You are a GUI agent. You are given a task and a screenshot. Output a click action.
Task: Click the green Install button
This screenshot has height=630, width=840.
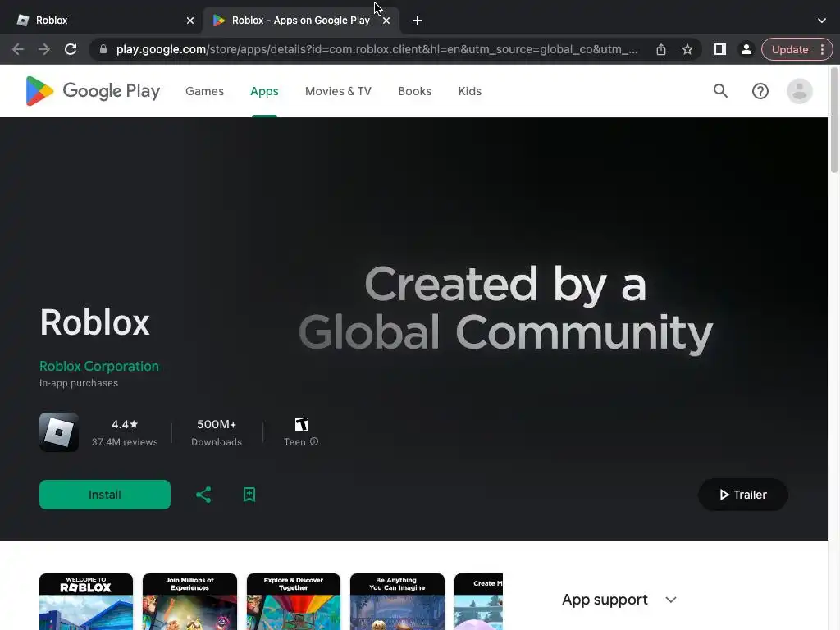[105, 495]
